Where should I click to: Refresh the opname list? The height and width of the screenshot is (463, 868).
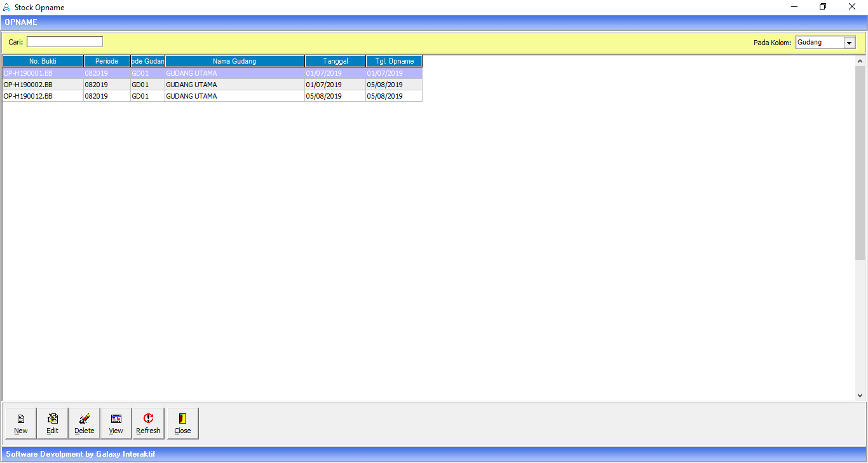[x=148, y=424]
